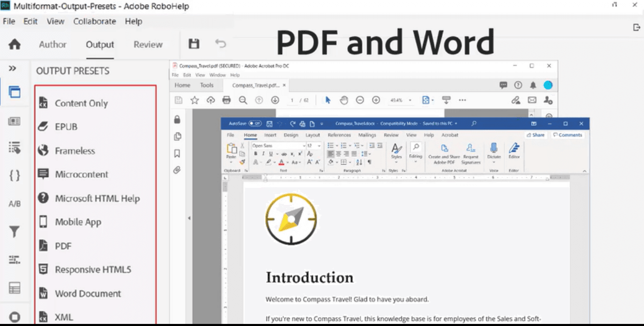Click the Zoom In plus icon in Acrobat
Viewport: 644px width, 326px height.
376,100
